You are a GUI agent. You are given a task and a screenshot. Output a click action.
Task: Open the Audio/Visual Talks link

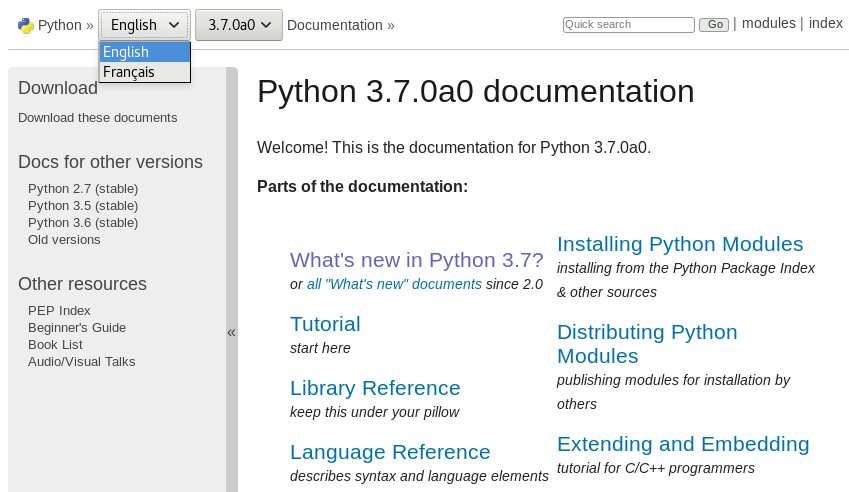click(82, 362)
